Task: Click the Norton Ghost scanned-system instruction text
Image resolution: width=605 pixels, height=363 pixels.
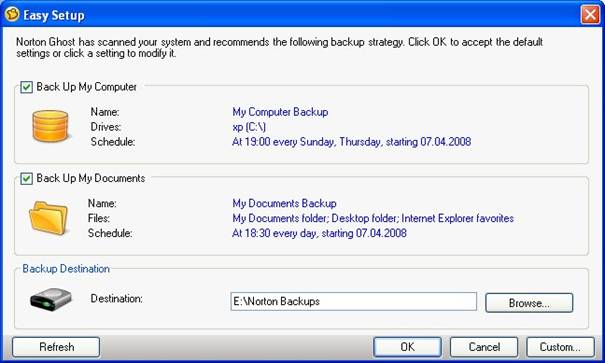Action: tap(279, 47)
